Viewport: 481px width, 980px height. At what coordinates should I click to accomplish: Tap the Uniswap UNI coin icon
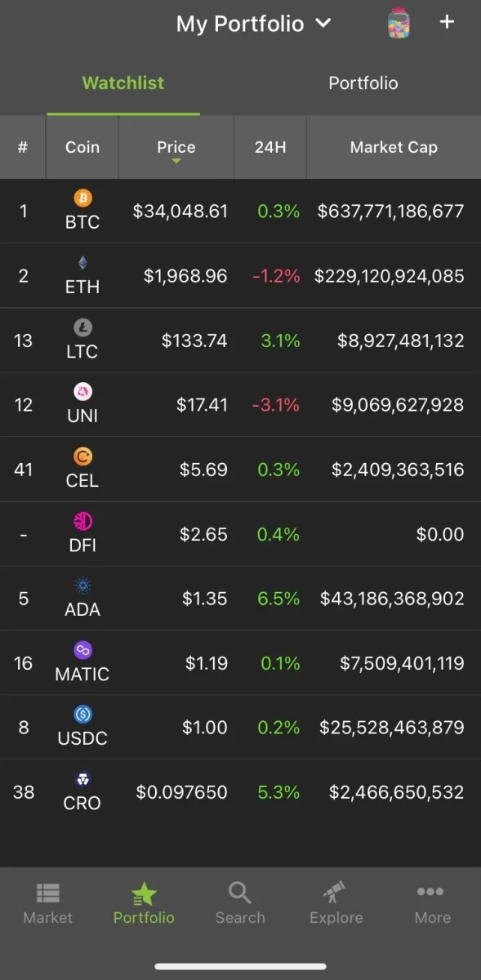pos(82,391)
